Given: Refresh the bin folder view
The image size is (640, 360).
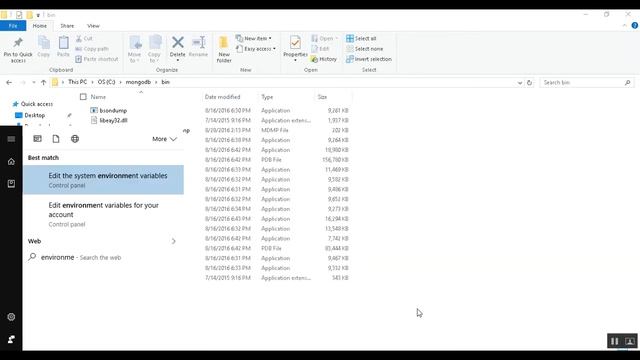Looking at the screenshot, I should (529, 82).
